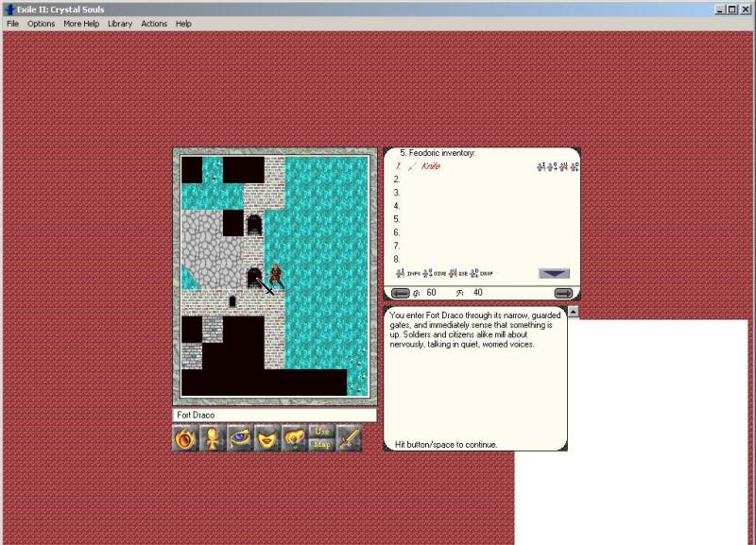The height and width of the screenshot is (545, 756).
Task: Click the sword combat button
Action: click(350, 439)
